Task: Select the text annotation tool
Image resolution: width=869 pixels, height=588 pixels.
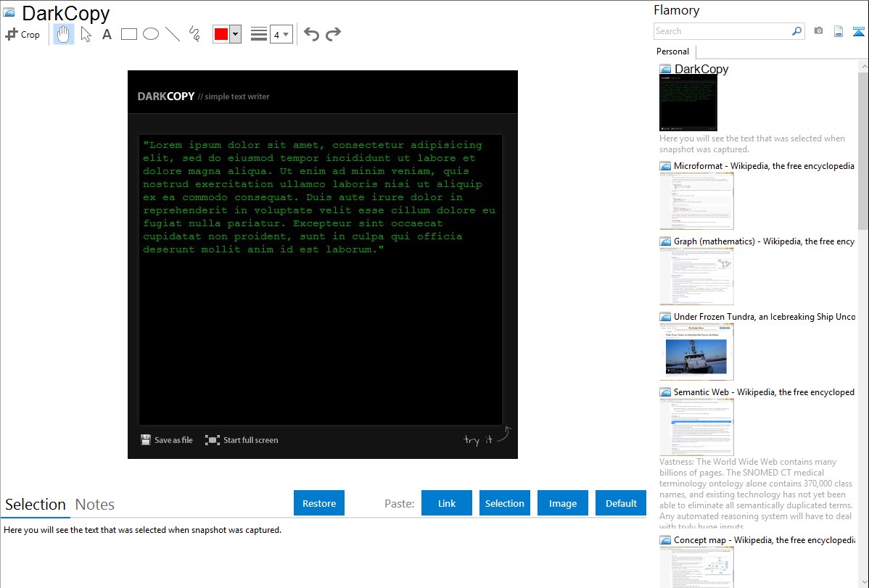Action: pyautogui.click(x=107, y=34)
